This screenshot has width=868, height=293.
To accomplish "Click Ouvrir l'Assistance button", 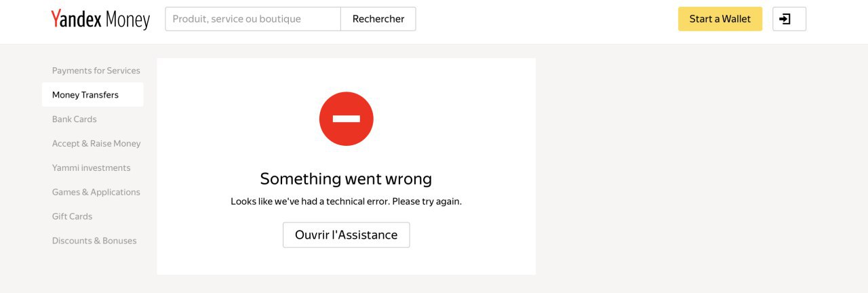I will [x=347, y=235].
